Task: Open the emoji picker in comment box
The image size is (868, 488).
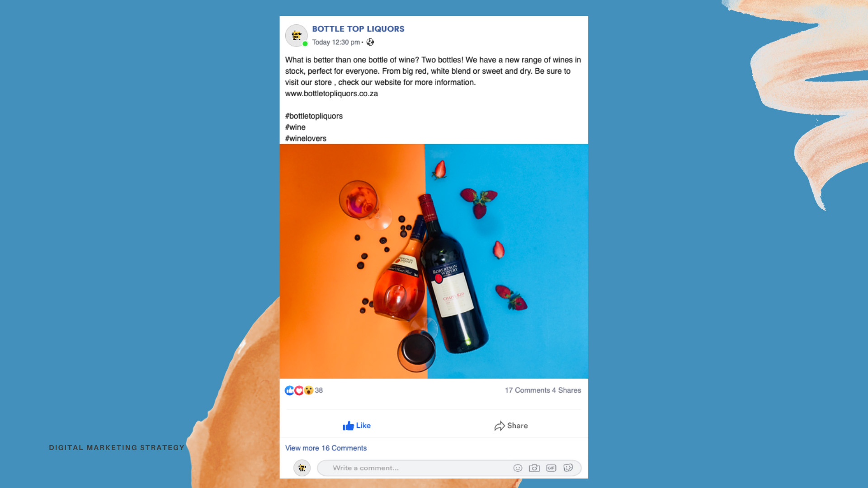Action: pyautogui.click(x=518, y=468)
